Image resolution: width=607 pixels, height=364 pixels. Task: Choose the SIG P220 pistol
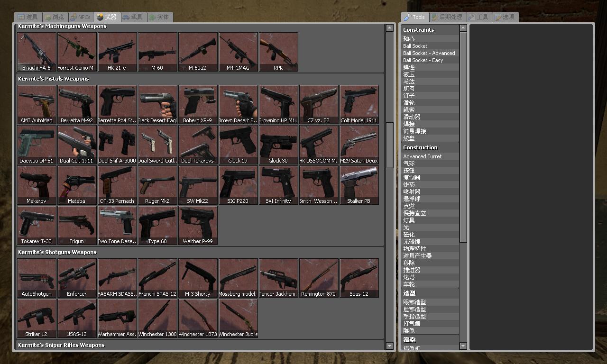[238, 185]
